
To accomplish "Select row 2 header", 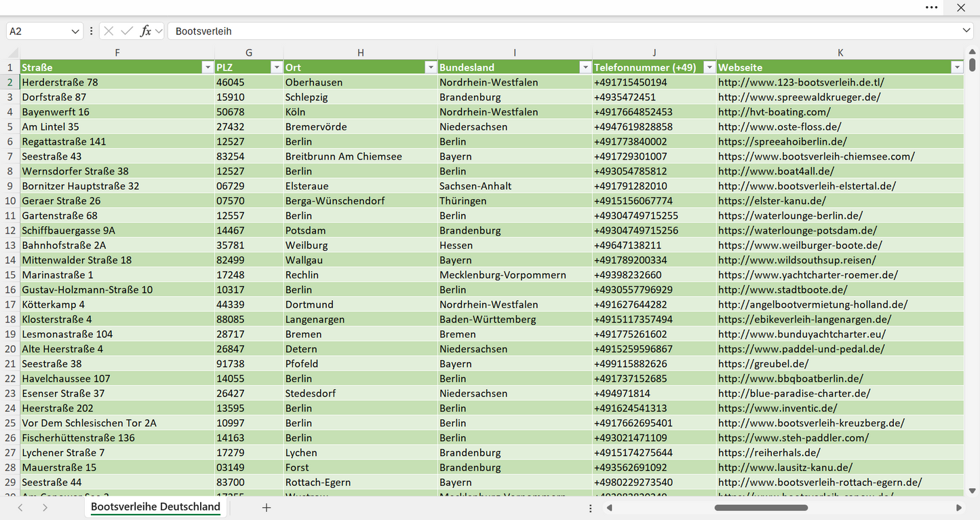I will (10, 82).
